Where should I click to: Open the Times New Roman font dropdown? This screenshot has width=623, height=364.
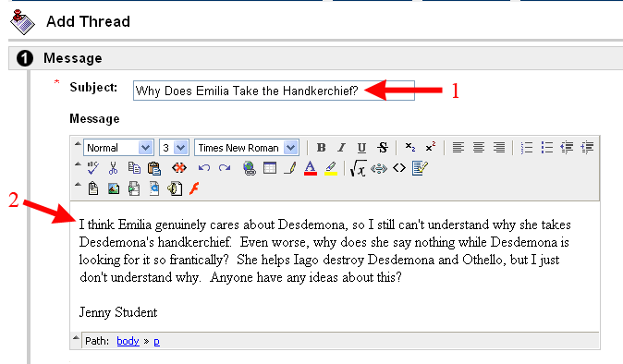(247, 148)
